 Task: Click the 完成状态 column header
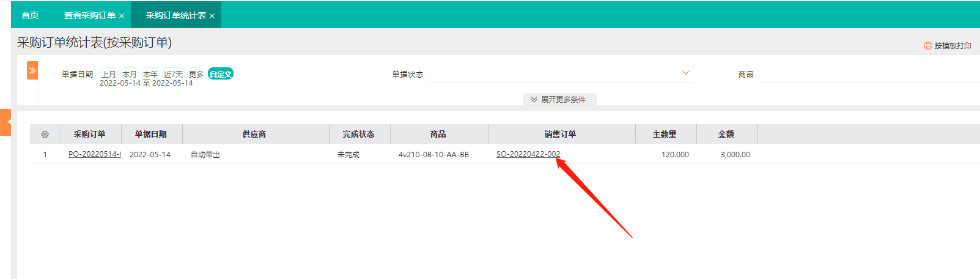(x=359, y=134)
